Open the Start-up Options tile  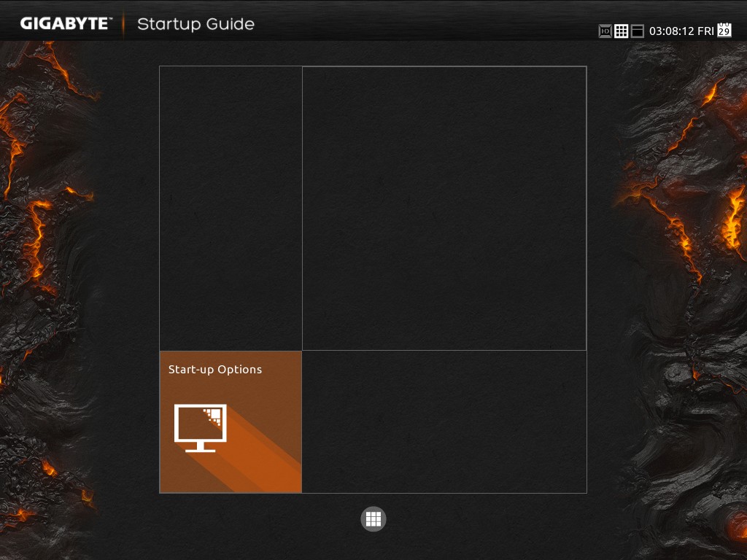[x=231, y=422]
